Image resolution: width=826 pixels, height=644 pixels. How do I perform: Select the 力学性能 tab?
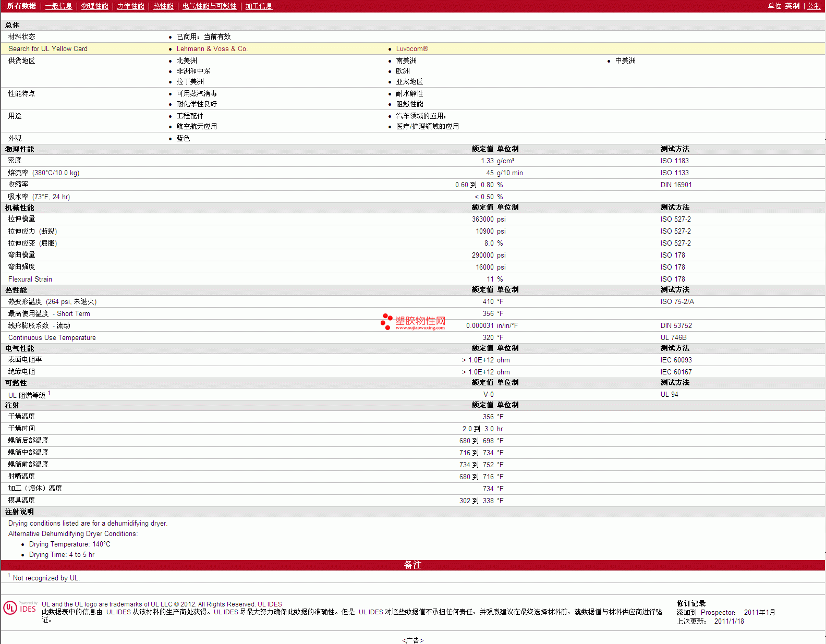(130, 6)
